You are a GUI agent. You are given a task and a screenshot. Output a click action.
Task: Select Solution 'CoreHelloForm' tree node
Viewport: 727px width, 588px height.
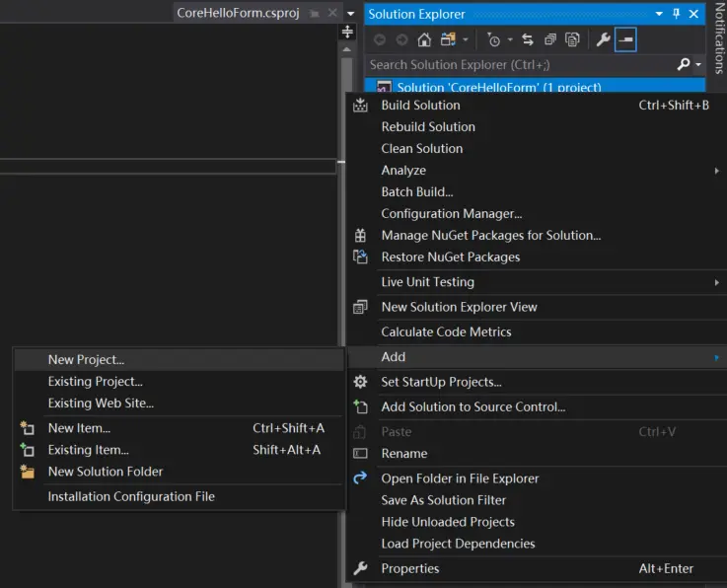point(535,86)
